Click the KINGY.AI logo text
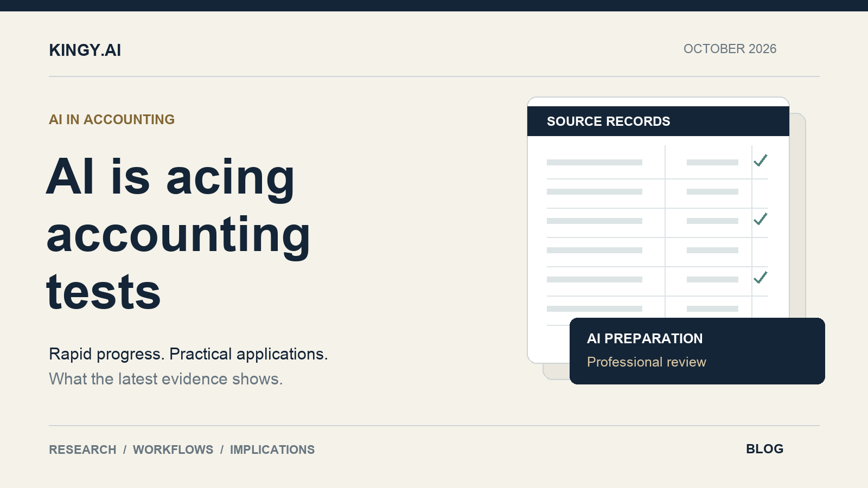Screen dimensions: 868x488 85,50
